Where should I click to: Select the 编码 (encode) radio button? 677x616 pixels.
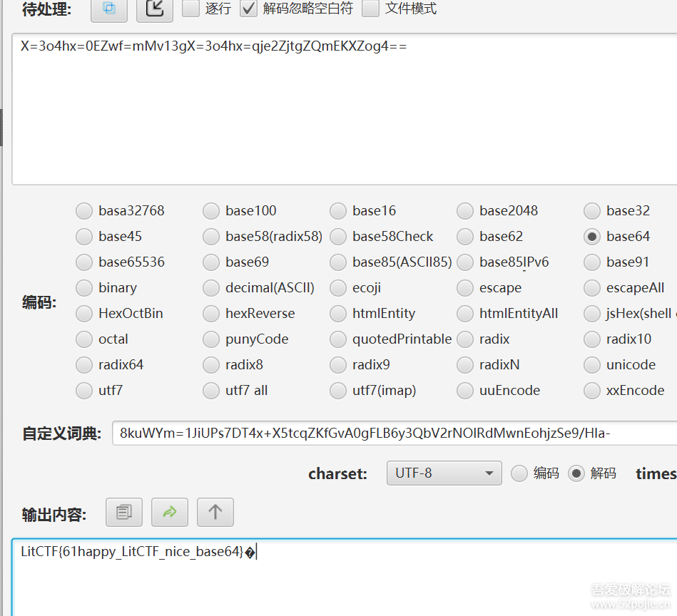pyautogui.click(x=520, y=473)
